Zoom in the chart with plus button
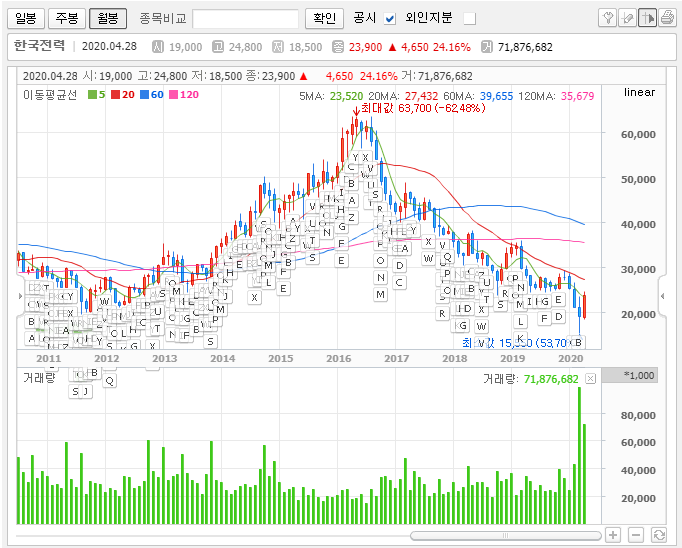 [x=613, y=535]
